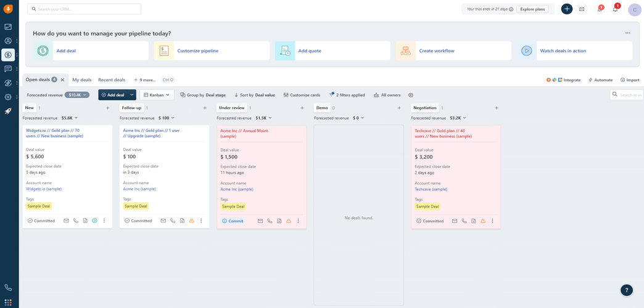Switch to the My deals tab
644x308 pixels.
(81, 80)
